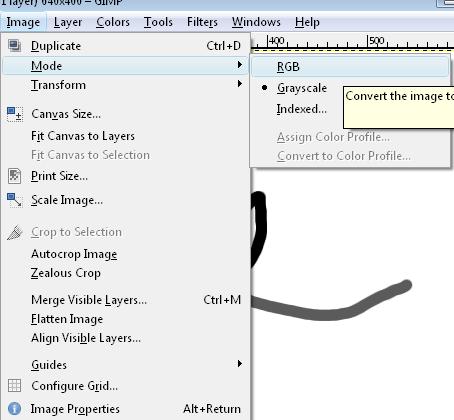Open the Tools menu
This screenshot has width=454, height=420.
click(158, 22)
